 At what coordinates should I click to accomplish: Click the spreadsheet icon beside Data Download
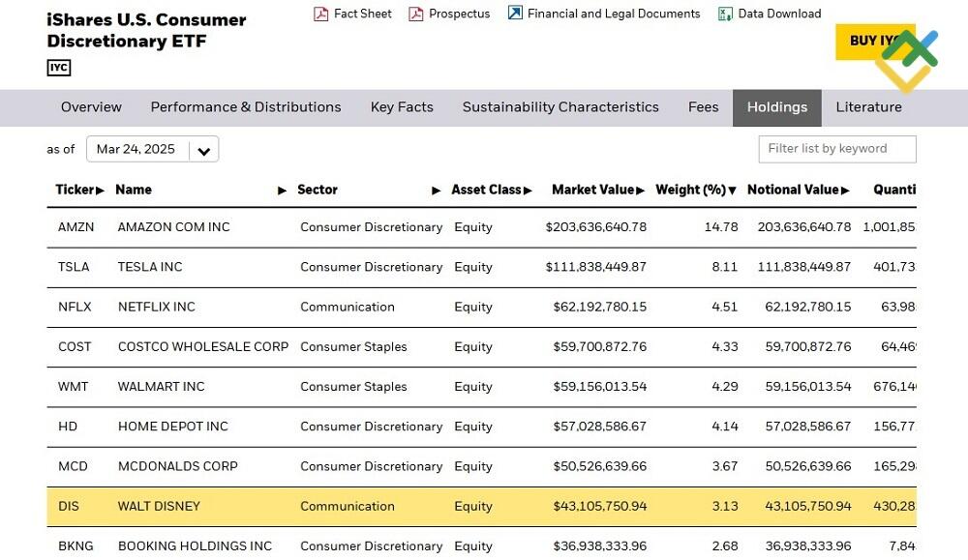pyautogui.click(x=725, y=14)
